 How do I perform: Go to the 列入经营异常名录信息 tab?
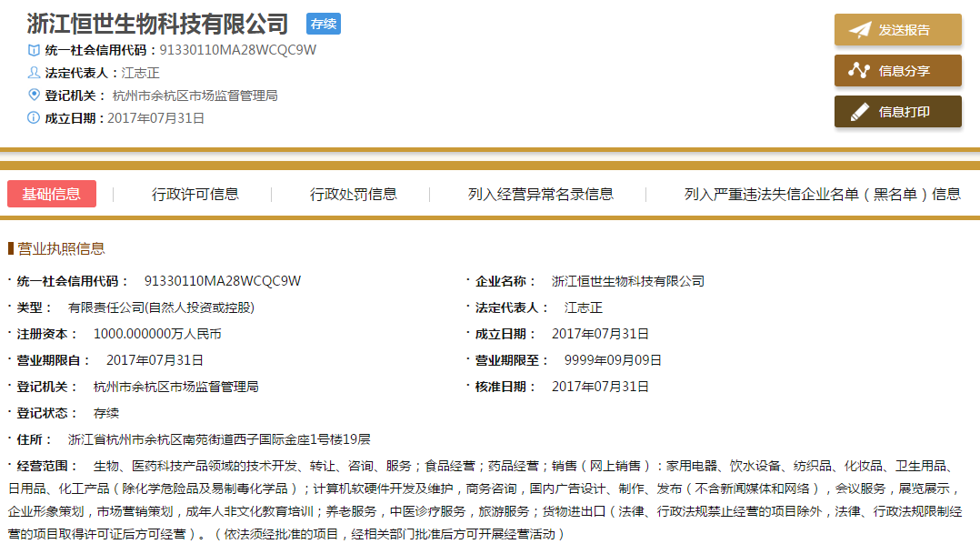click(541, 194)
